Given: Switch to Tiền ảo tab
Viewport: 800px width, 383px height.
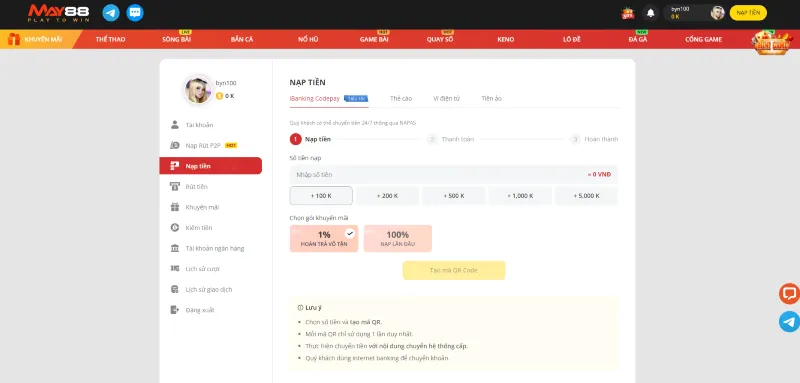Looking at the screenshot, I should point(491,98).
